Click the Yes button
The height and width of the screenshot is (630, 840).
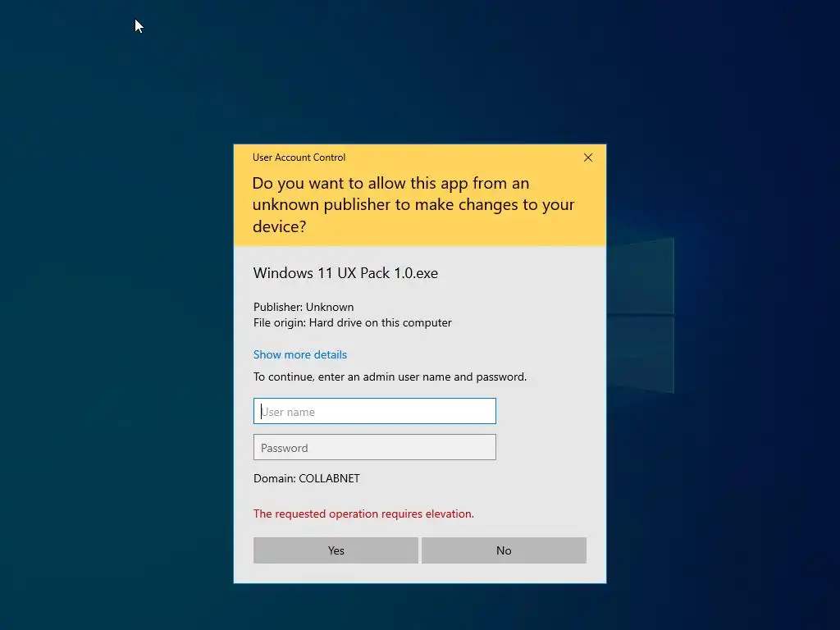pos(336,550)
